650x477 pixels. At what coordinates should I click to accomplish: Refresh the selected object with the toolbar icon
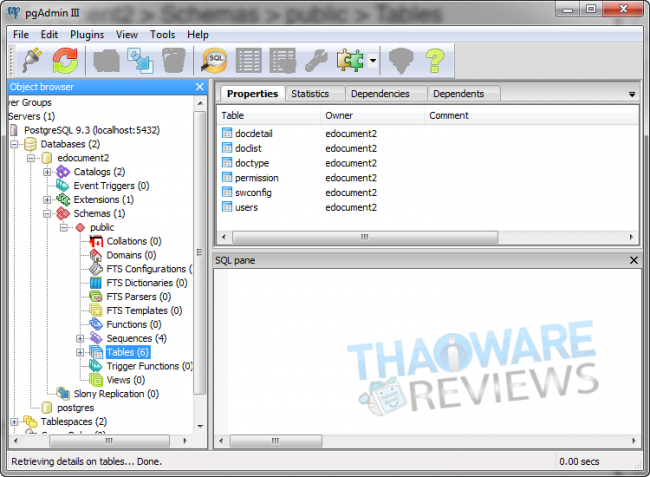click(x=65, y=61)
